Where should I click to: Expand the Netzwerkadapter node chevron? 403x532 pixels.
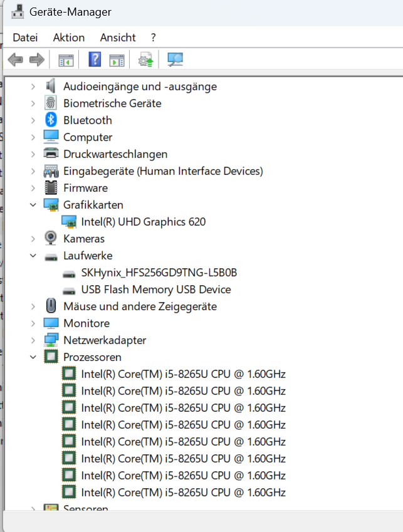click(33, 340)
